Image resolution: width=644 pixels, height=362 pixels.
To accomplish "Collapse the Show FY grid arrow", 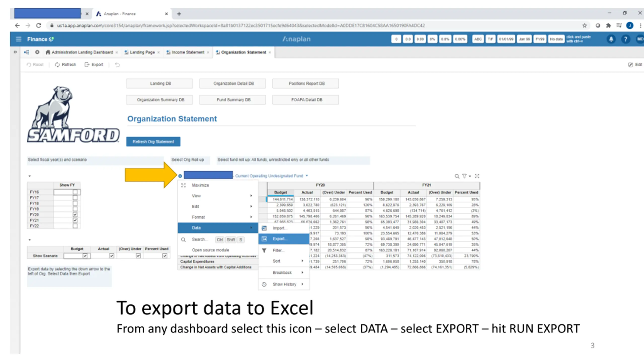I will 30,176.
